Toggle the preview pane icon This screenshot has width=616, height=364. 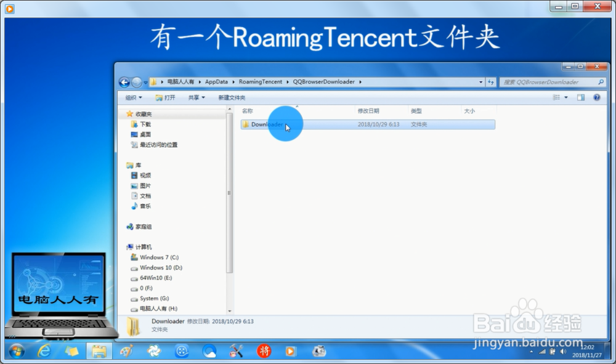click(581, 97)
